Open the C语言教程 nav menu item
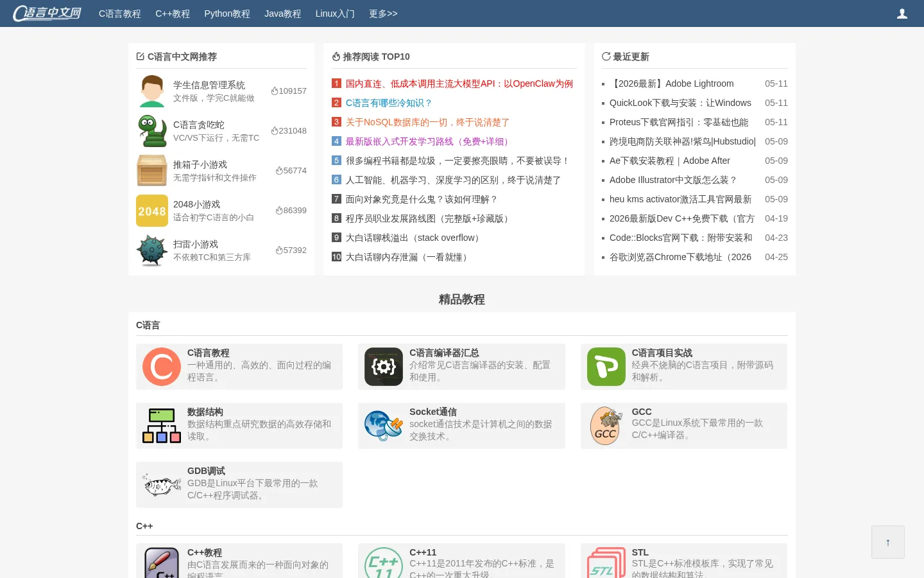 click(x=120, y=13)
